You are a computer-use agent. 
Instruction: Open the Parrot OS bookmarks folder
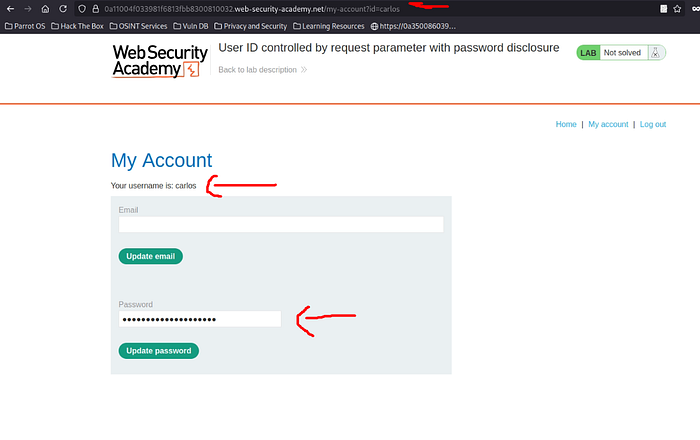pos(25,26)
